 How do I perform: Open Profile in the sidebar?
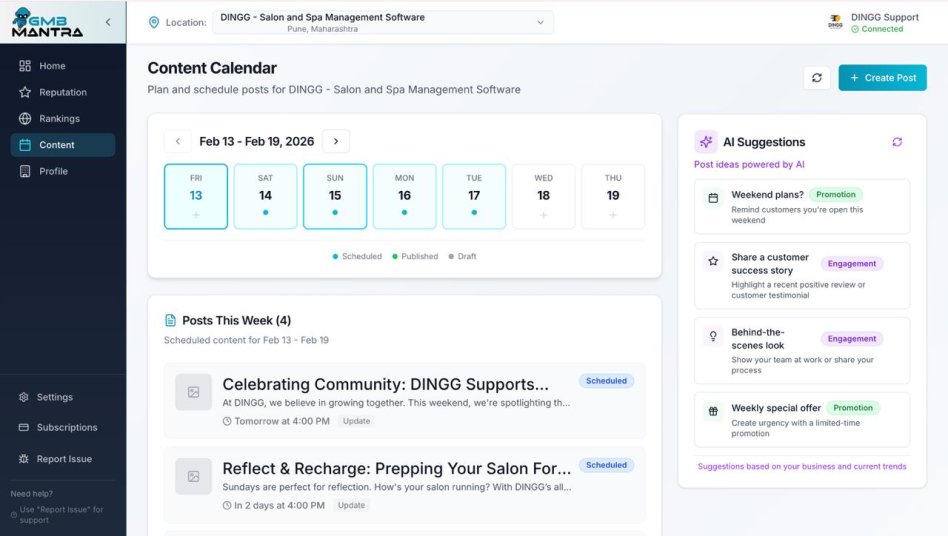click(x=63, y=171)
